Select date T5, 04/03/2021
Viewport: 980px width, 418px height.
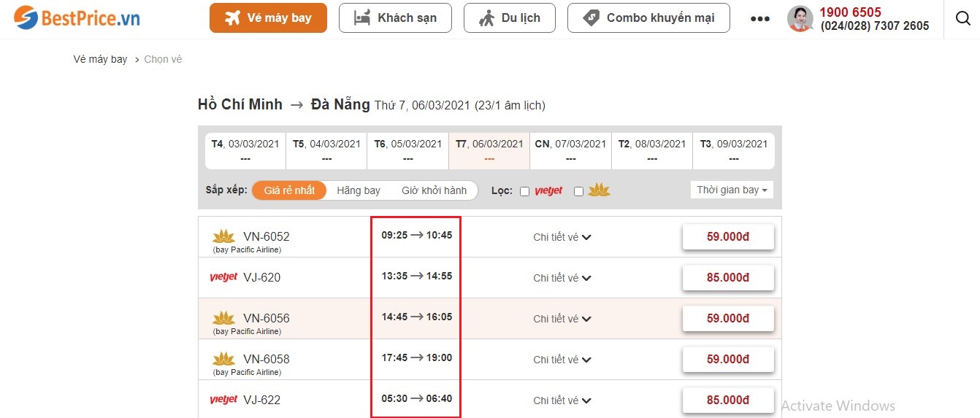[326, 151]
